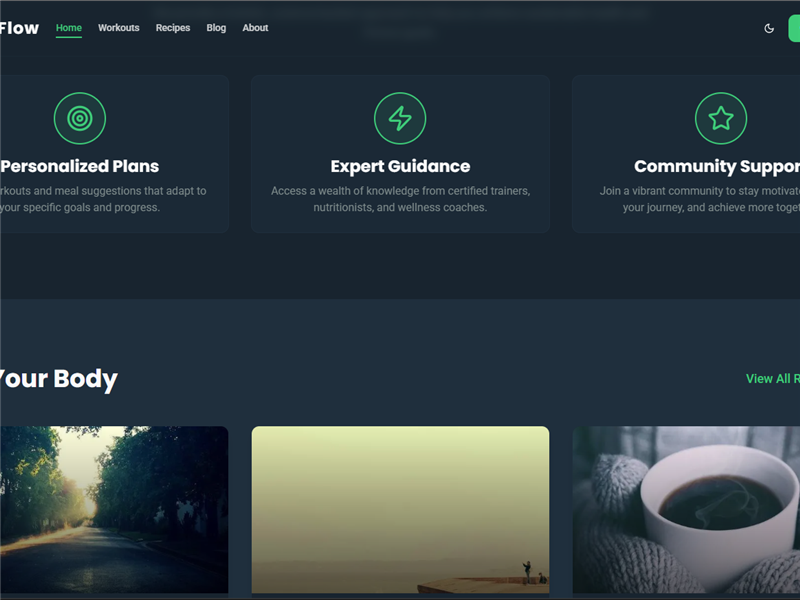Click the Expert Guidance description text

[x=400, y=199]
